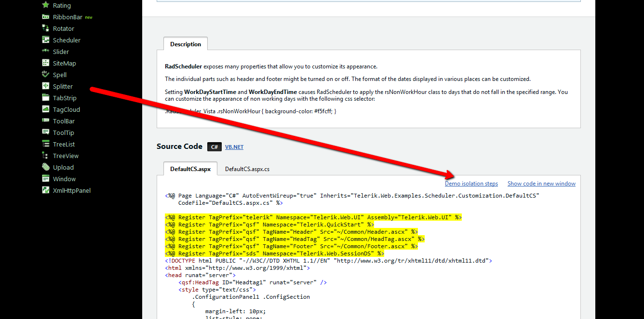Click the HeadTag.ascx Register line

(295, 239)
